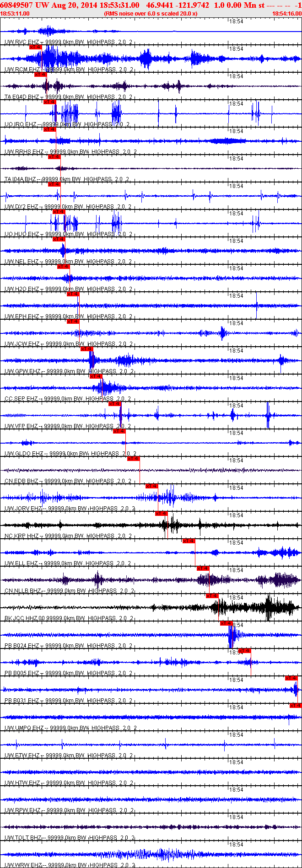Click the red pick marker above BK.JCC trace
Screen dimensions: 302x868
[212, 595]
